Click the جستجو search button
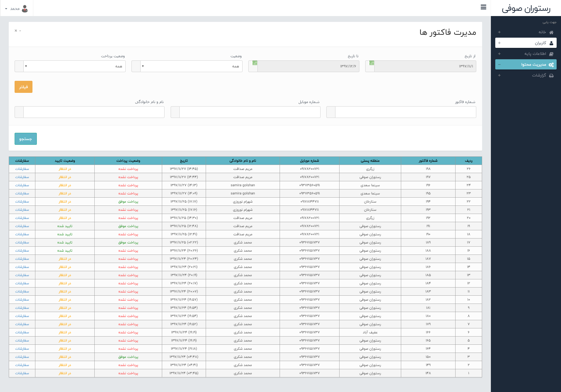Viewport: 561px width, 392px height. 26,139
